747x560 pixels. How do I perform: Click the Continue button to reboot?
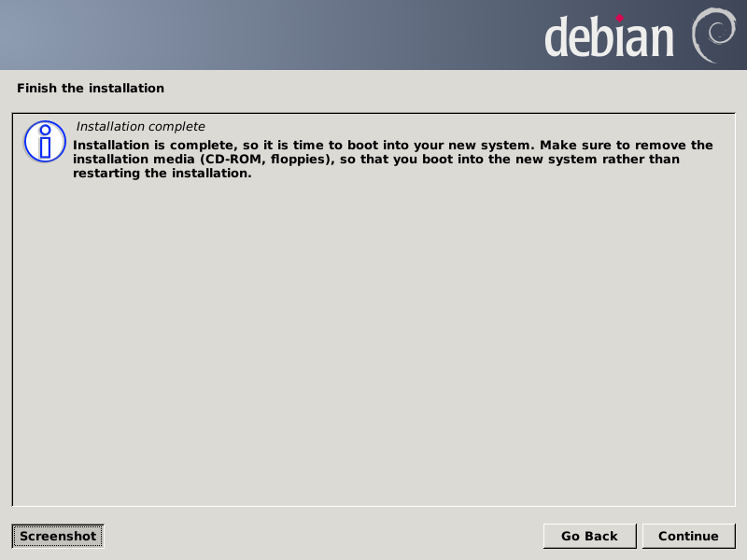688,536
